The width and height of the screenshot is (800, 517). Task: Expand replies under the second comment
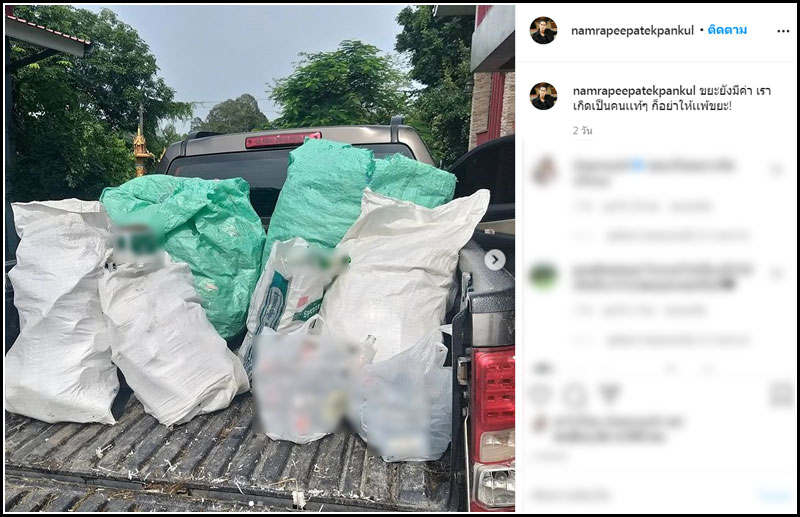point(677,340)
